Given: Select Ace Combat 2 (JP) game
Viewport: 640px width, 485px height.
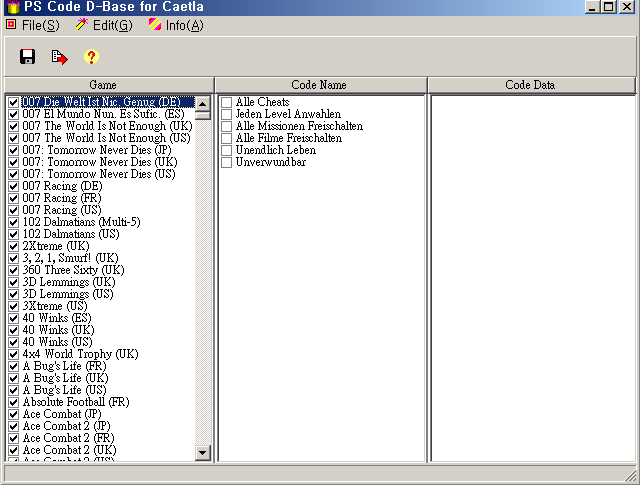Looking at the screenshot, I should [x=67, y=426].
